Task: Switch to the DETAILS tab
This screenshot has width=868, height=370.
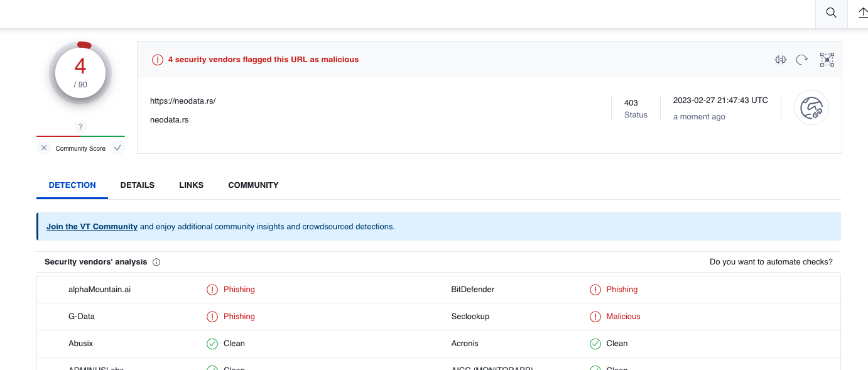Action: point(138,185)
